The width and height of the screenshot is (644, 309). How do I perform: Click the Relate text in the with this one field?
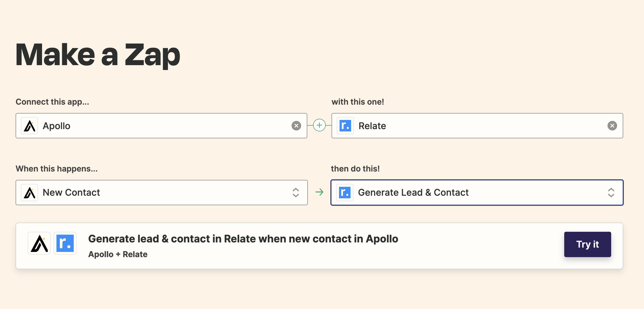click(x=372, y=126)
